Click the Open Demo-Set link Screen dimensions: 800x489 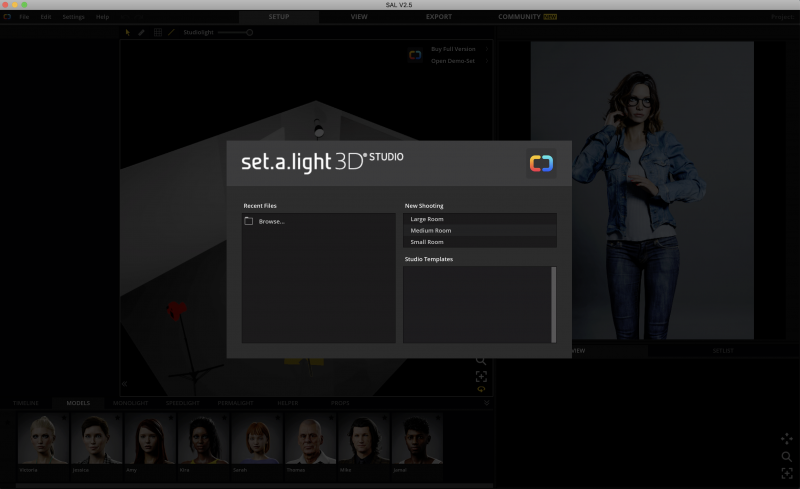[453, 61]
